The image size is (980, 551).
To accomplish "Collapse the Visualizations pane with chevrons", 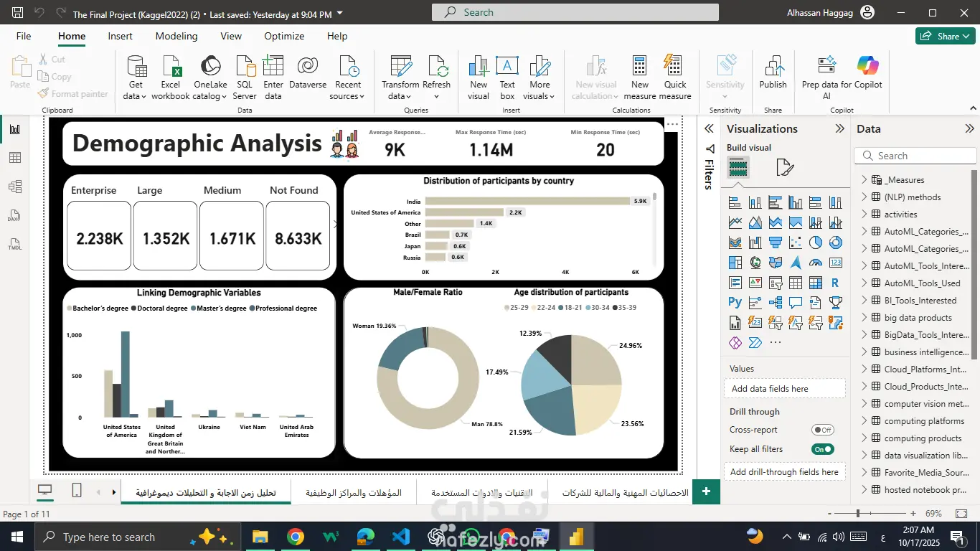I will pyautogui.click(x=839, y=129).
